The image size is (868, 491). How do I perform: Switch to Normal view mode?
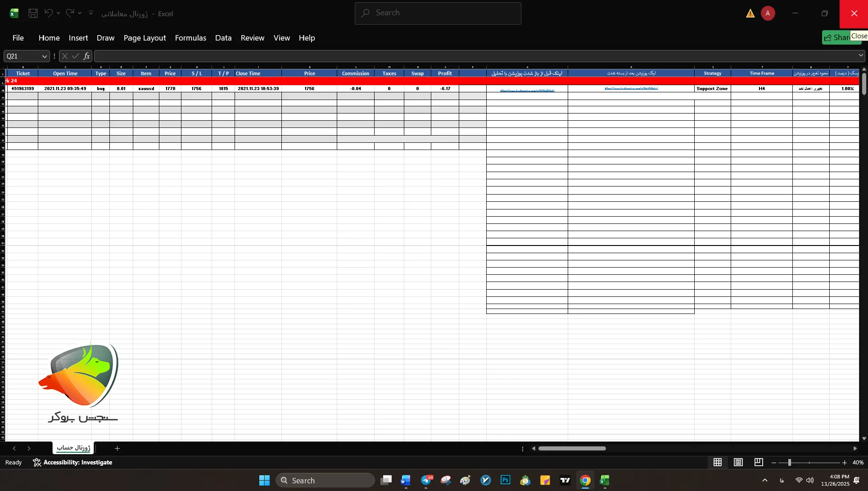(718, 463)
